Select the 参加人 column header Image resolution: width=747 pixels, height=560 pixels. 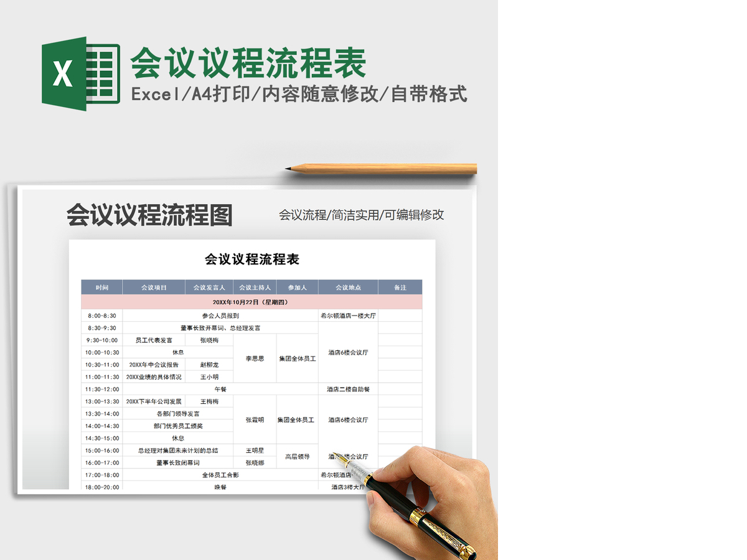point(298,287)
